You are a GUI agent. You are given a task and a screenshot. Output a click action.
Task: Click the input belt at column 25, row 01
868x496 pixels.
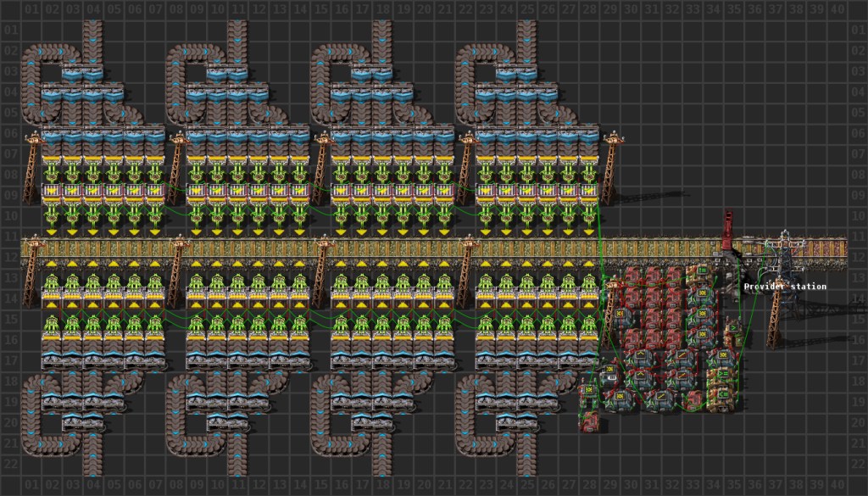click(x=527, y=30)
